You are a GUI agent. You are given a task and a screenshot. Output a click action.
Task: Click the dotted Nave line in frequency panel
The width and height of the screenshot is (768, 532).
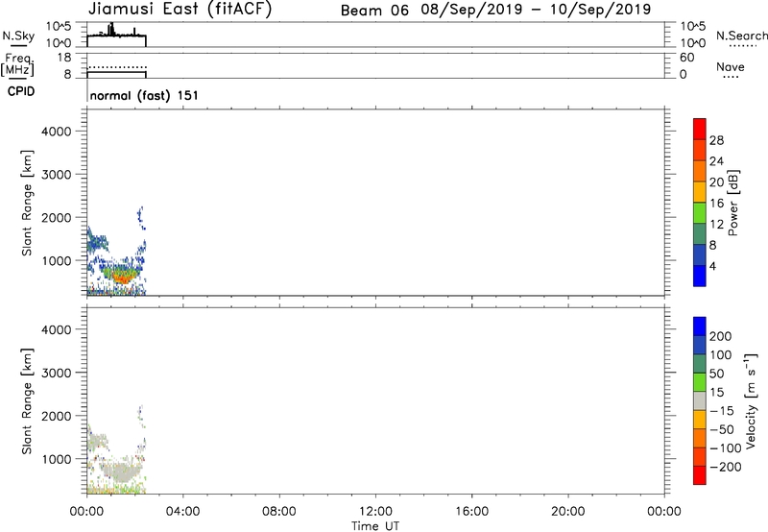point(116,67)
